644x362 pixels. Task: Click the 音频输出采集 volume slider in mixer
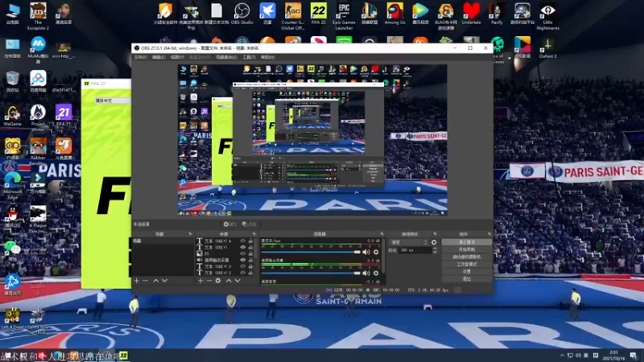[x=311, y=273]
